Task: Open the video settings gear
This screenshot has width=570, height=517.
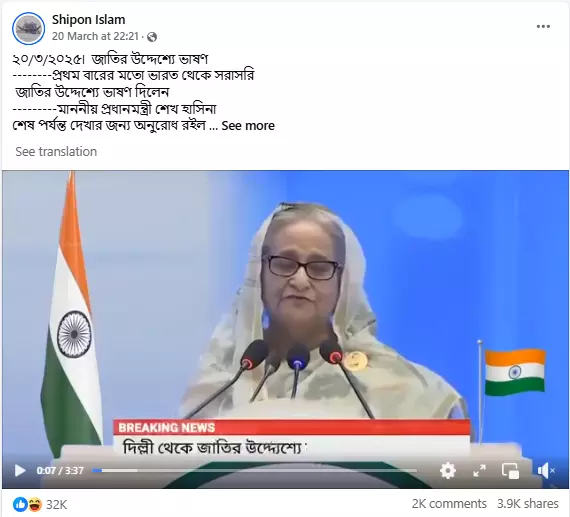Action: coord(447,470)
